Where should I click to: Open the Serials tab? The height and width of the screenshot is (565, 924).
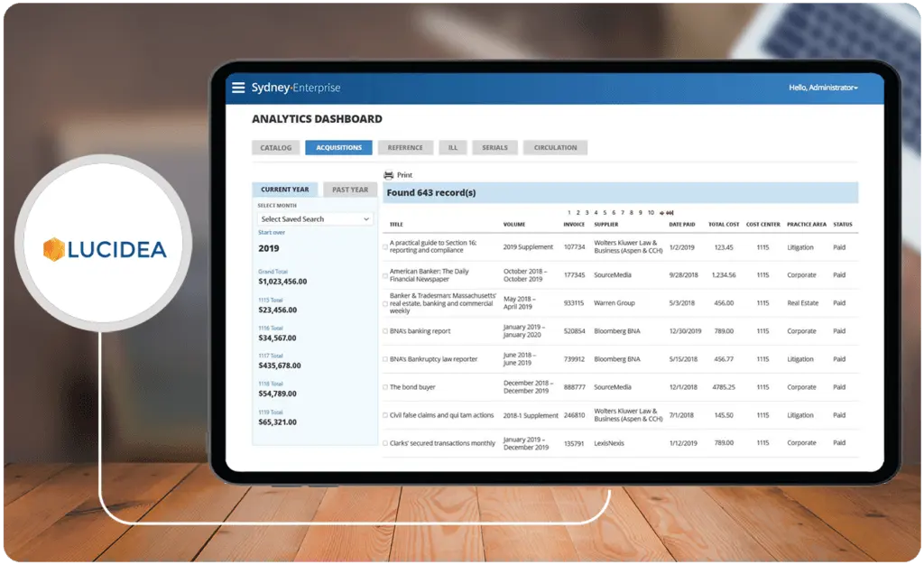[x=495, y=148]
